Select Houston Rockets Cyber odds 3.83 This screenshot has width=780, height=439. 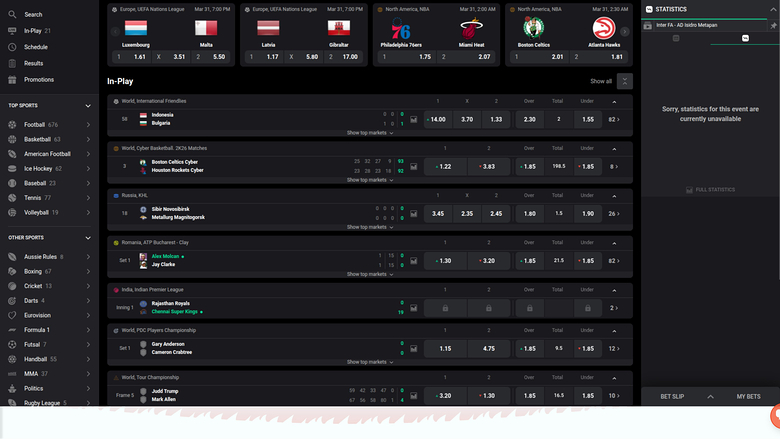[x=488, y=167]
